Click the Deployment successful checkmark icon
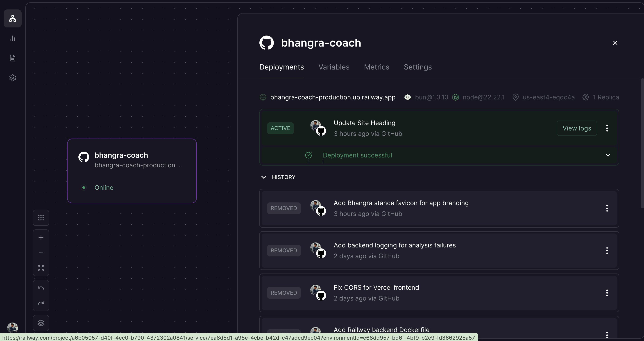This screenshot has height=341, width=644. pos(308,155)
